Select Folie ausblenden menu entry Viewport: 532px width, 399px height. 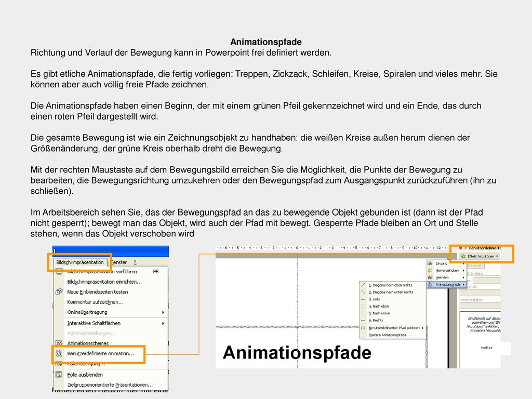pyautogui.click(x=111, y=375)
